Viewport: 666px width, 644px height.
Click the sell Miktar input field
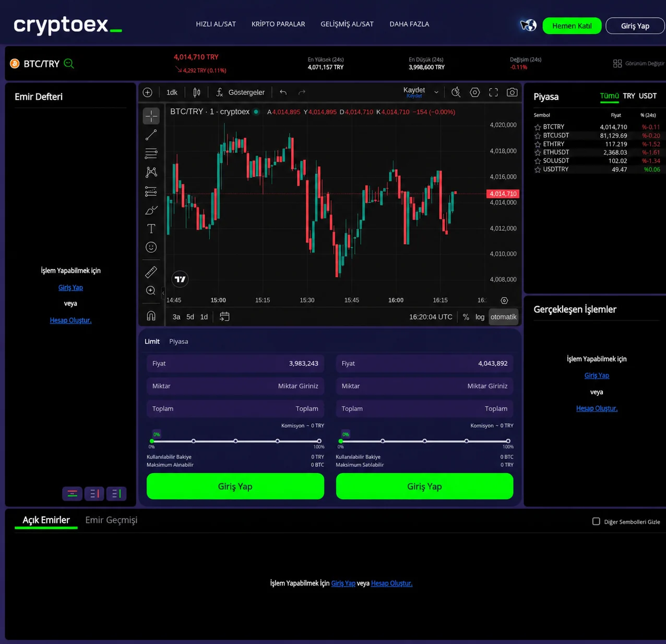click(424, 386)
